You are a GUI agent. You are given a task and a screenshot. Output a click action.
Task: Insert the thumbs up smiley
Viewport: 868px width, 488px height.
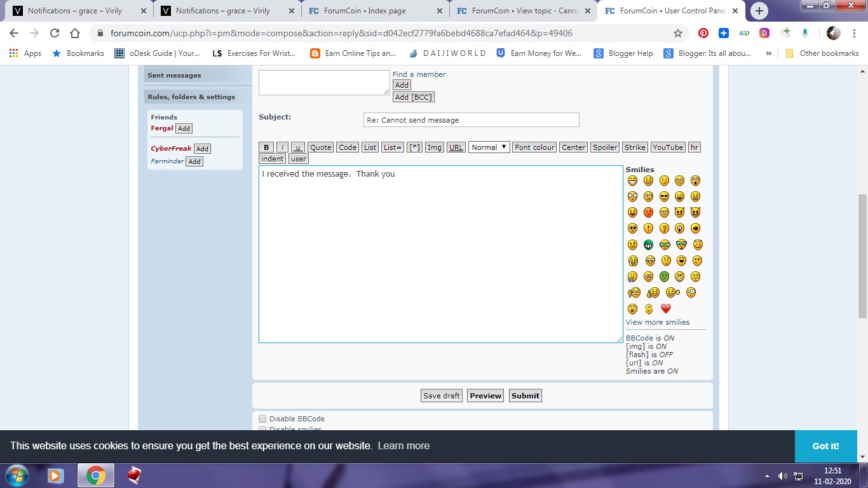click(653, 292)
